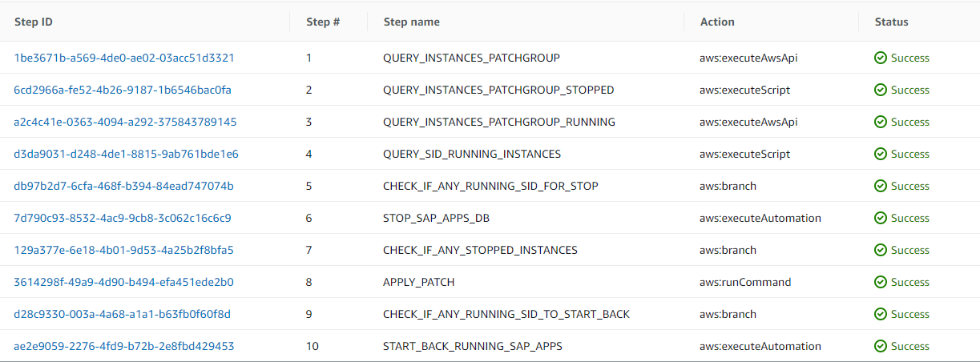980x362 pixels.
Task: Click success check icon for STOP_SAP_APPS_DB row
Action: click(x=881, y=218)
